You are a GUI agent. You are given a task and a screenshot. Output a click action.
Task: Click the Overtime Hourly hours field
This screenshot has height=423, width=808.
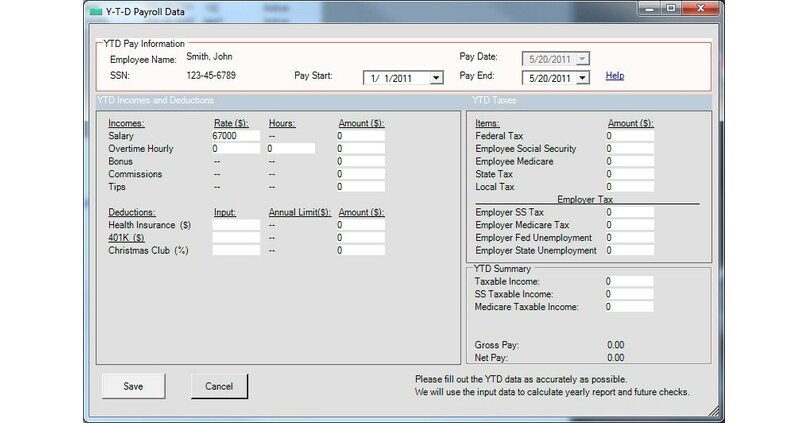[x=290, y=148]
